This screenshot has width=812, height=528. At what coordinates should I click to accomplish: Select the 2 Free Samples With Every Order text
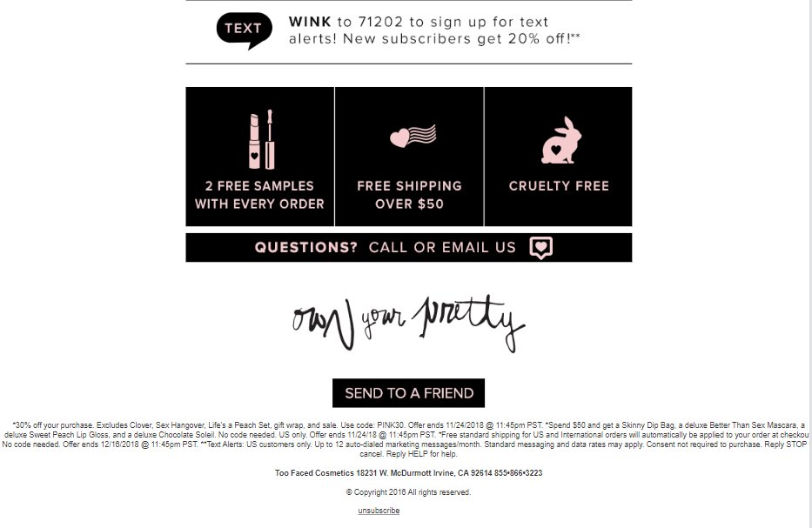(259, 195)
